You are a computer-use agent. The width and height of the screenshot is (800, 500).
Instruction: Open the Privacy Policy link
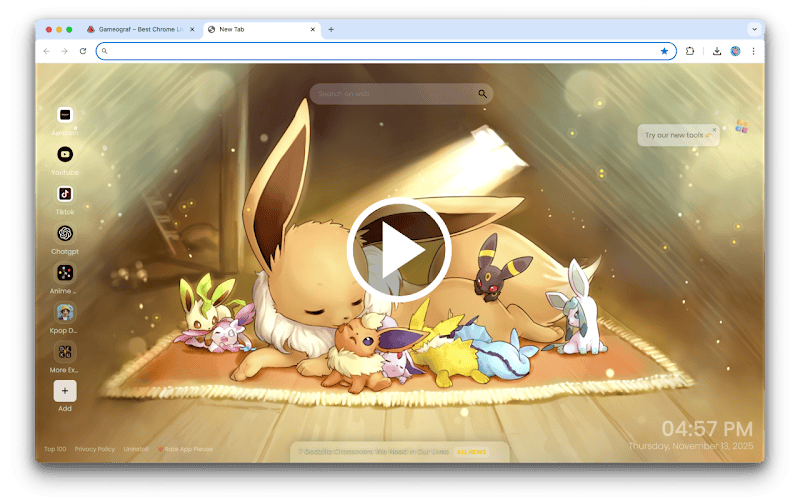pyautogui.click(x=94, y=449)
